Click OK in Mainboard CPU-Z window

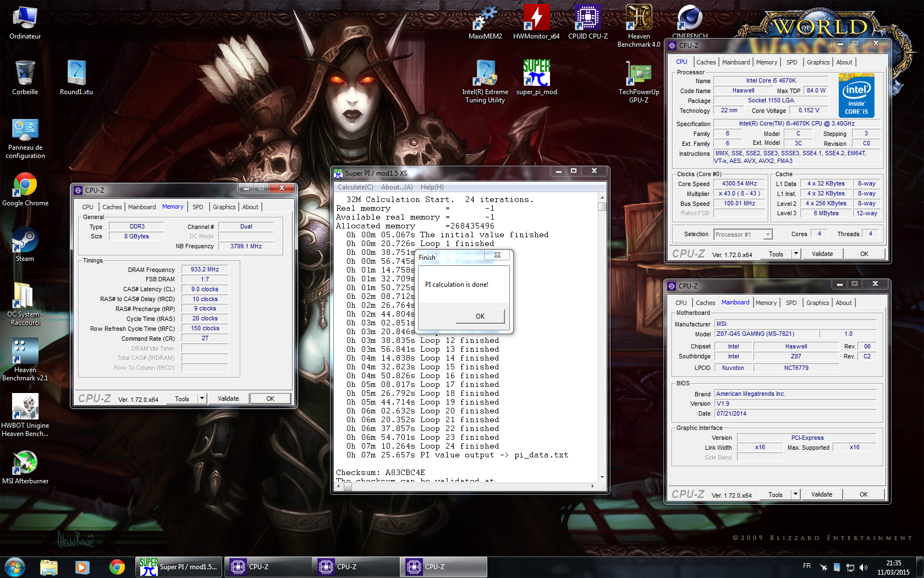[864, 494]
